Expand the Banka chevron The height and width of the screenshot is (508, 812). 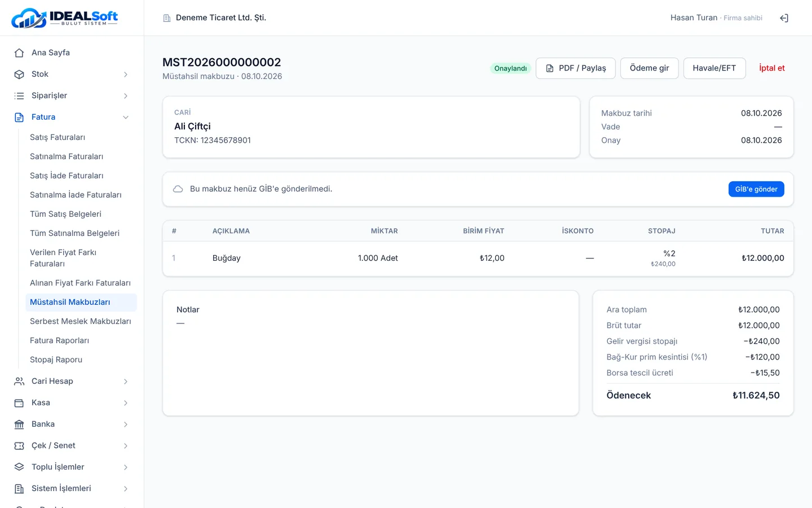[x=126, y=424]
